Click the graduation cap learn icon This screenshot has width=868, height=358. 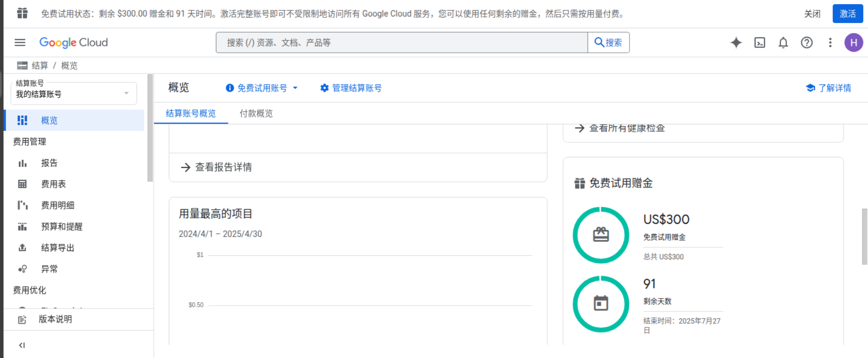(810, 88)
